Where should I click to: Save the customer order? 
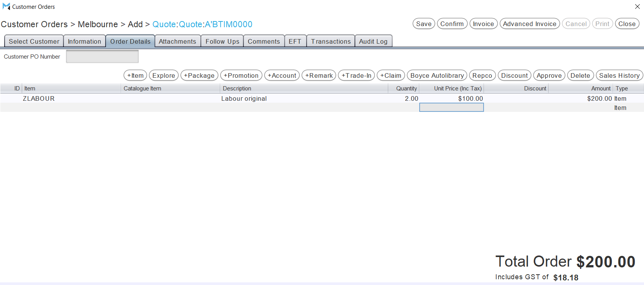pyautogui.click(x=424, y=24)
